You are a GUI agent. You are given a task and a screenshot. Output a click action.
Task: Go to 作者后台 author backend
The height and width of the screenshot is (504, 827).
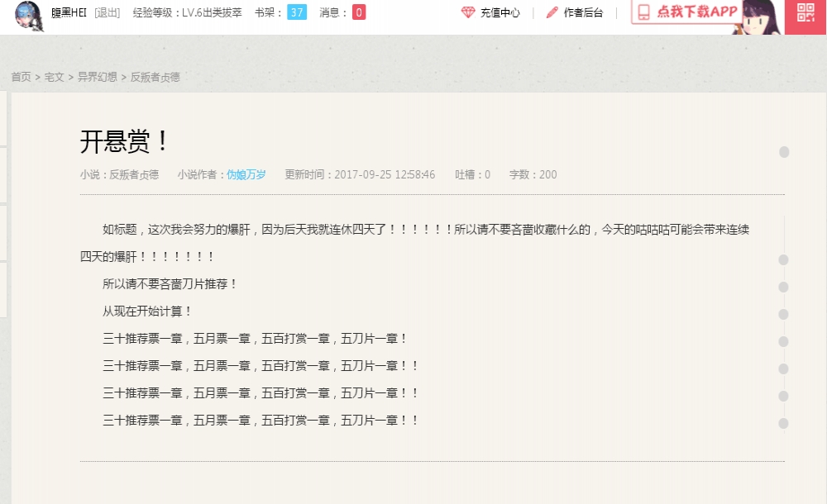point(583,12)
